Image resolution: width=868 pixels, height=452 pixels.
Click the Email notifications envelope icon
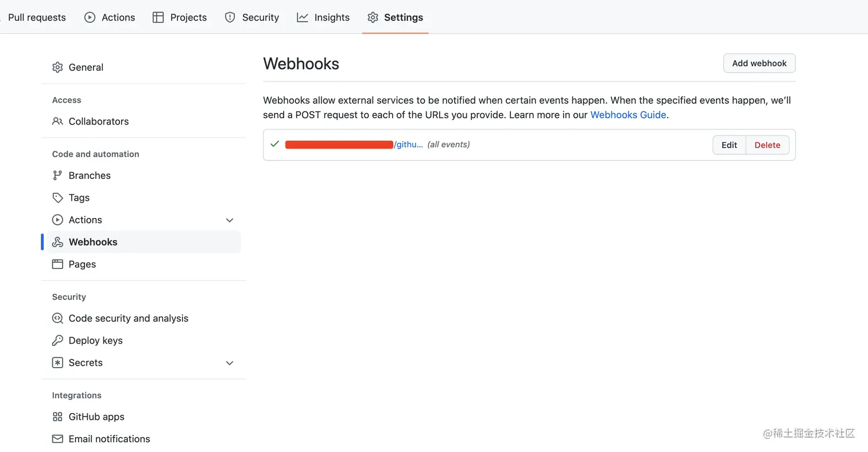pyautogui.click(x=57, y=439)
